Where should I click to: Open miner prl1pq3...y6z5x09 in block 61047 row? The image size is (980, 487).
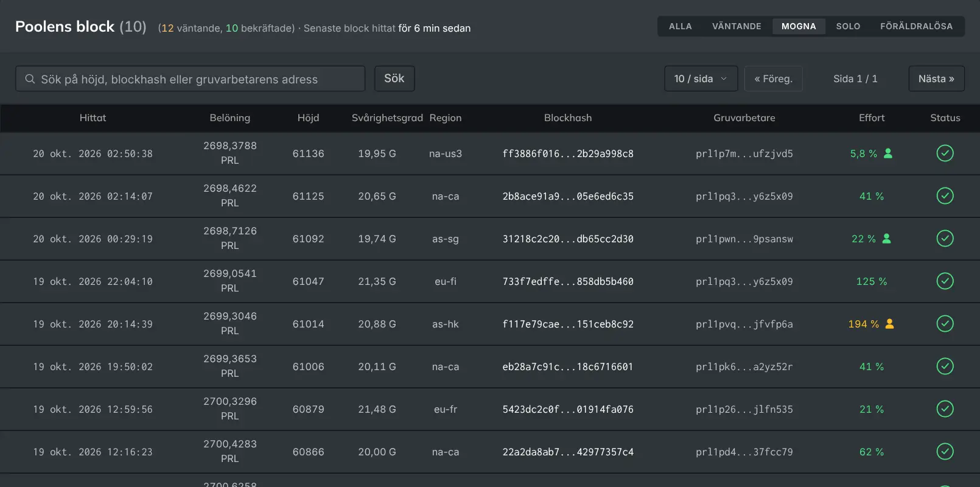[744, 281]
